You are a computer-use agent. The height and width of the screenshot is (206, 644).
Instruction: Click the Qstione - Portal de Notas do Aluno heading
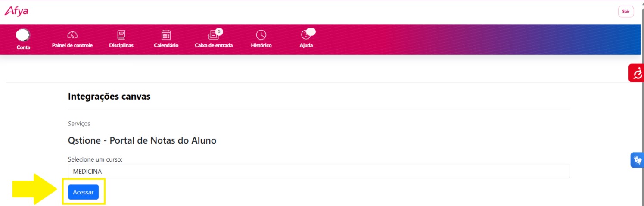tap(142, 140)
